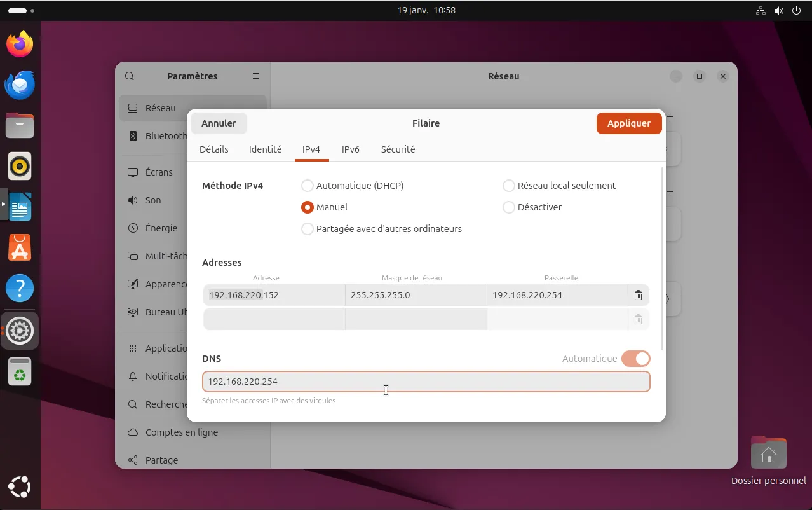Open the Ubuntu App Center icon

[x=20, y=248]
